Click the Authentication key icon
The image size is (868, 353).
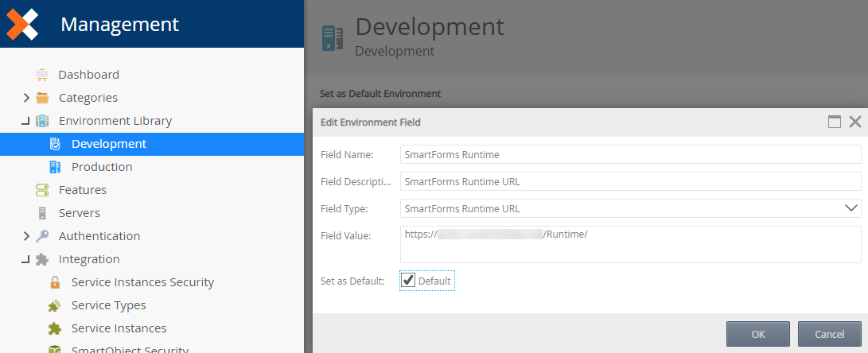point(42,236)
